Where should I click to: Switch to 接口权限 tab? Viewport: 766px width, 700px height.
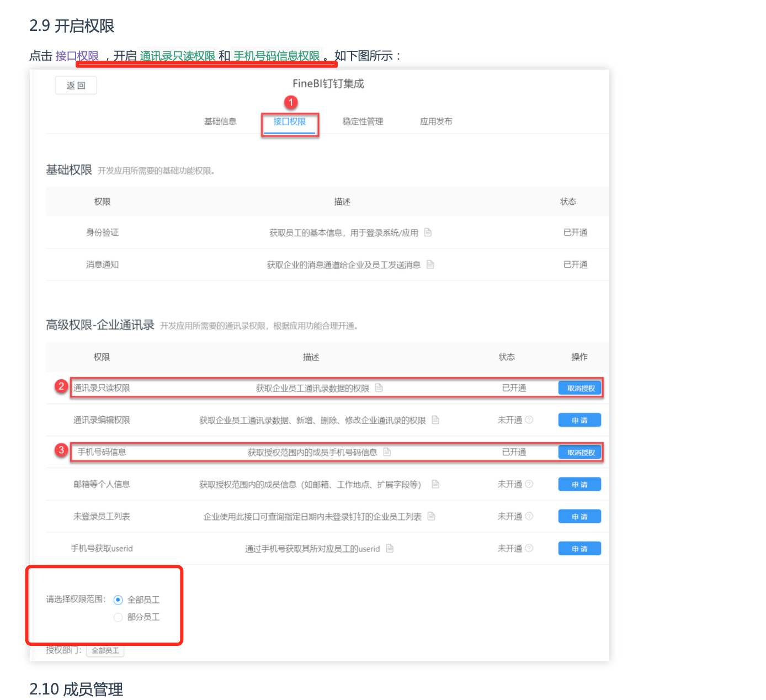[x=290, y=121]
